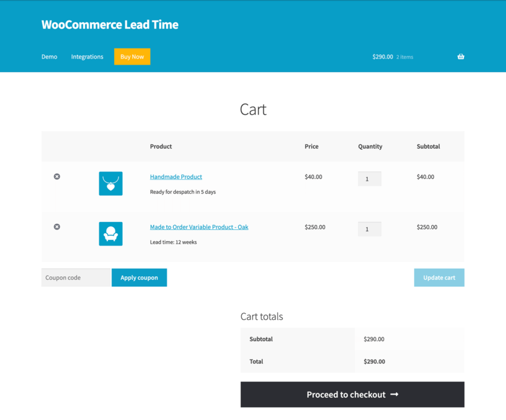
Task: Open the Integrations menu item
Action: (87, 56)
